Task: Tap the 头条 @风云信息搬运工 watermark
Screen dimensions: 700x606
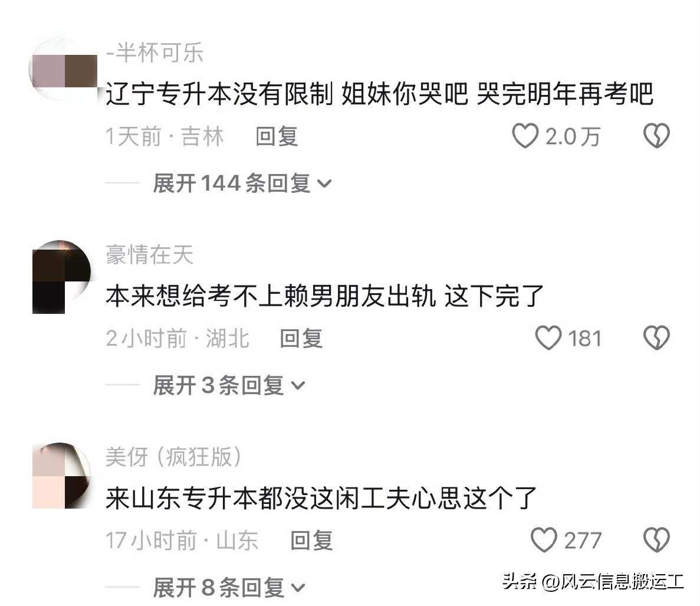Action: point(593,582)
